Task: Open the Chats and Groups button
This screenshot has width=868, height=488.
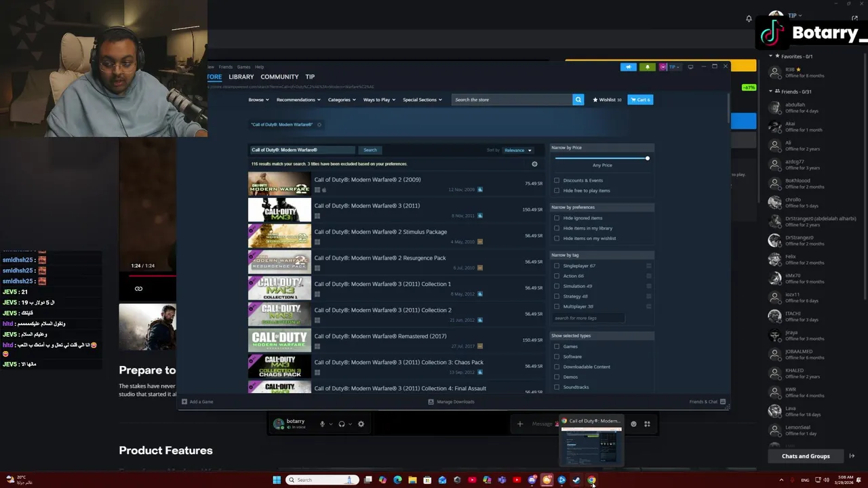Action: tap(806, 456)
